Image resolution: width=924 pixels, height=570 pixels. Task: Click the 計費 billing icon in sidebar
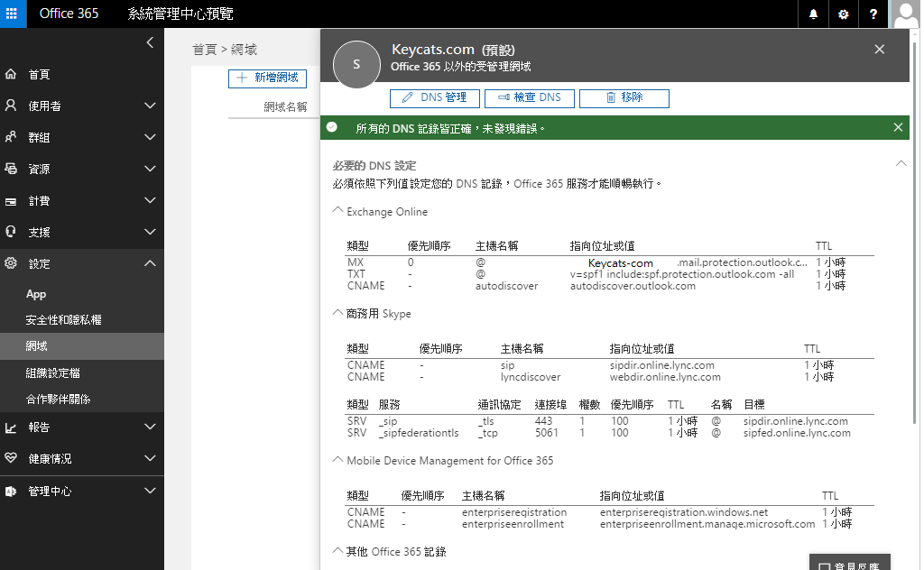click(x=11, y=201)
